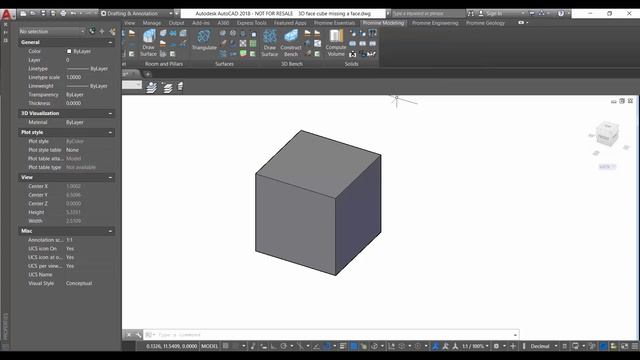Collapse the Misc properties section
Viewport: 640px width, 360px height.
(x=110, y=231)
